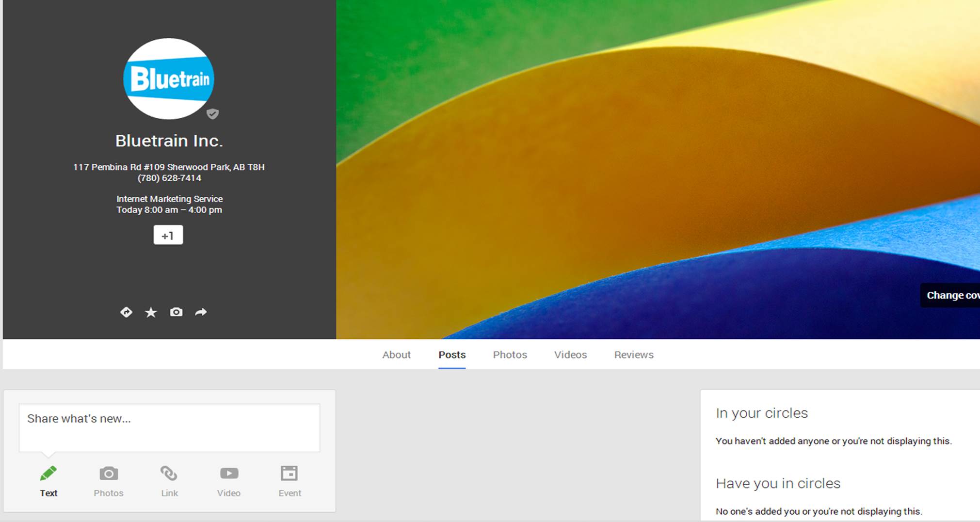
Task: Click the cover photo image
Action: click(658, 169)
